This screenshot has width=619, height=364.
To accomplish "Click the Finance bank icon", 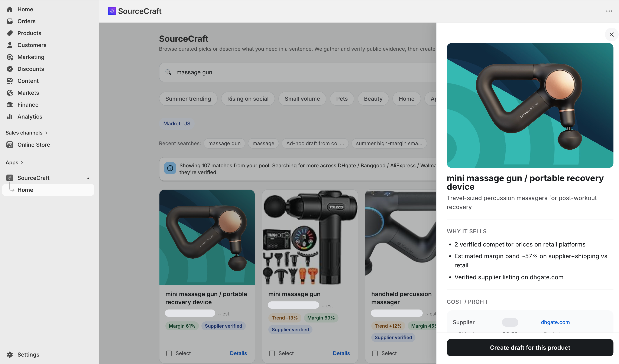I will 10,105.
